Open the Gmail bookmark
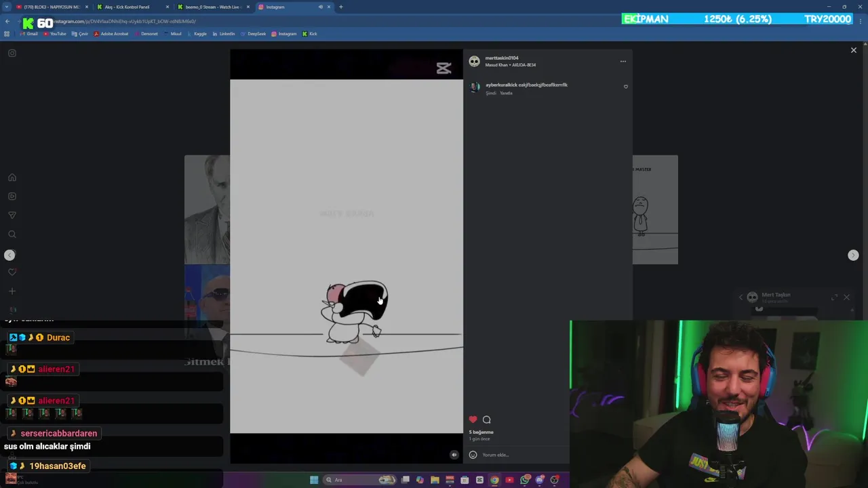868x488 pixels. pyautogui.click(x=29, y=34)
